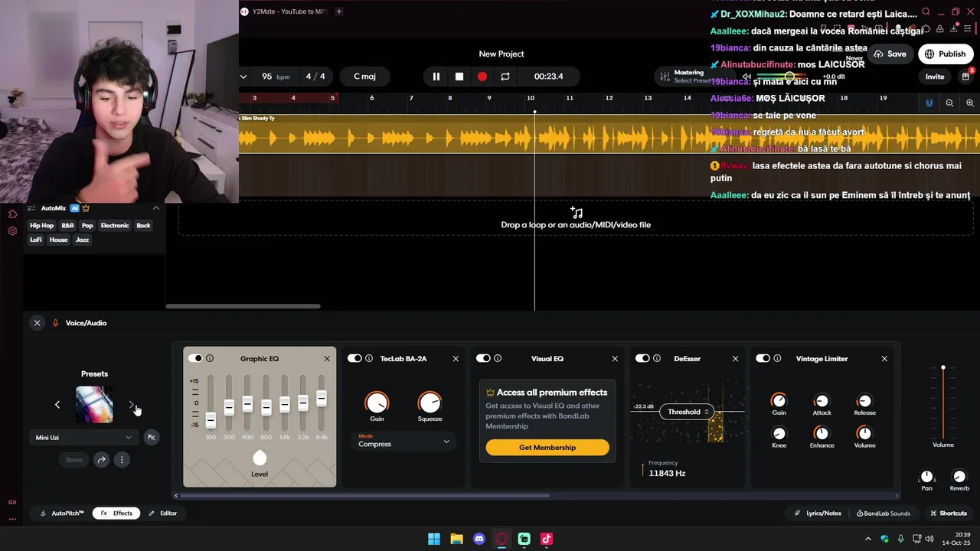Toggle the loop cycle icon
Screen dimensions: 980x551
tap(505, 77)
